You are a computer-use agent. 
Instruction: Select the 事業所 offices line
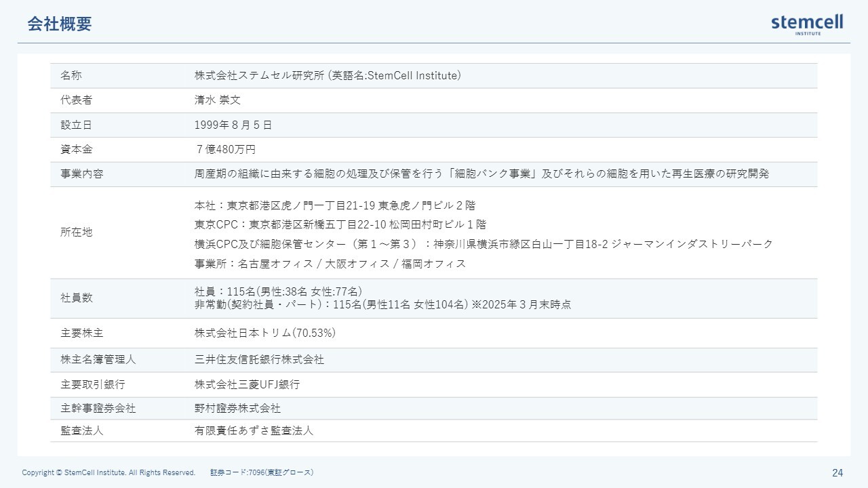click(x=330, y=264)
